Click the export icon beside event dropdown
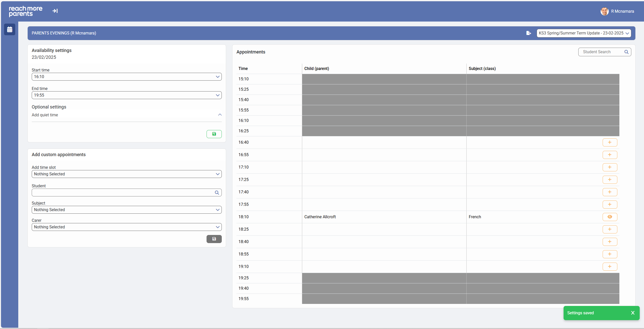The image size is (644, 329). pos(529,33)
